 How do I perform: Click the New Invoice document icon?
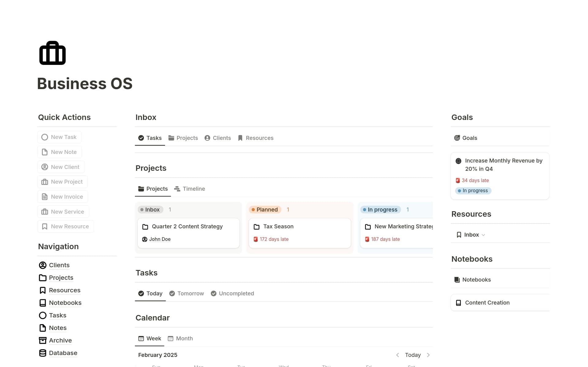tap(44, 197)
